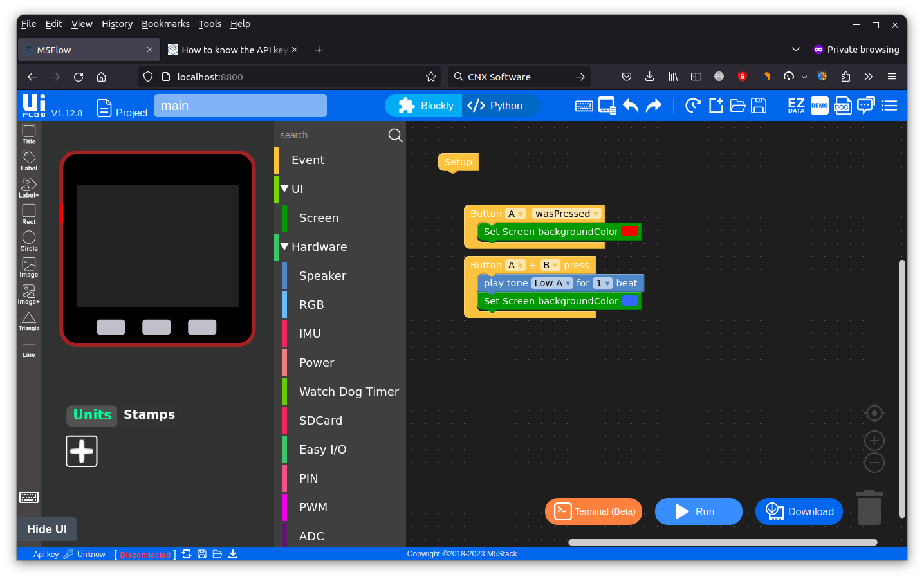Save the project with floppy icon

tap(759, 106)
